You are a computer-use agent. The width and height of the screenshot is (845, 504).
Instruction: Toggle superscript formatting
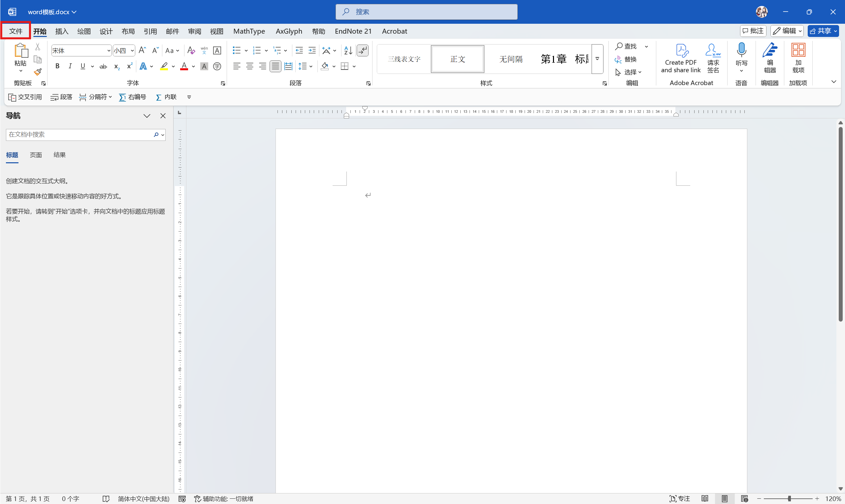click(129, 66)
